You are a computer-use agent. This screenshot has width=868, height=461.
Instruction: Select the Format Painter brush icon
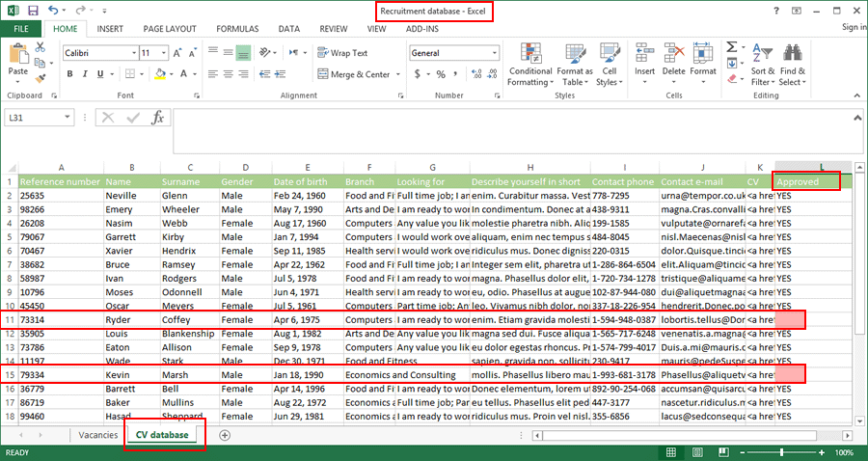pos(40,78)
